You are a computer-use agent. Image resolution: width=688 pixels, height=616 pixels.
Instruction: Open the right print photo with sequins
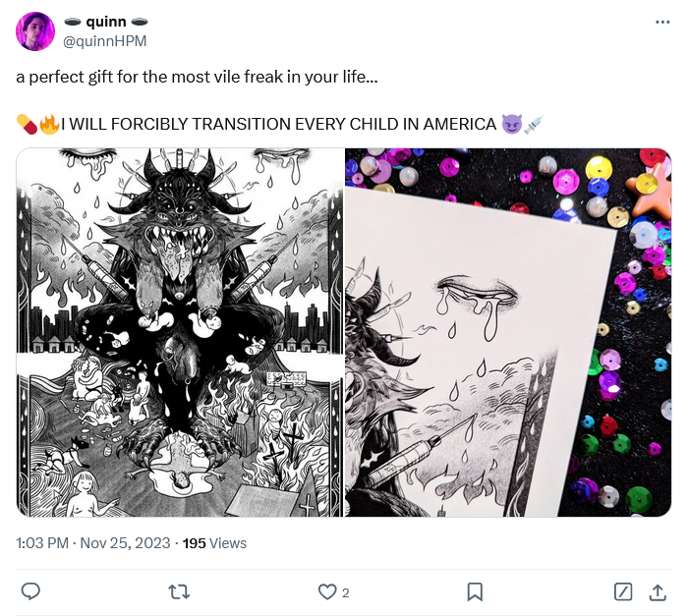click(x=508, y=333)
